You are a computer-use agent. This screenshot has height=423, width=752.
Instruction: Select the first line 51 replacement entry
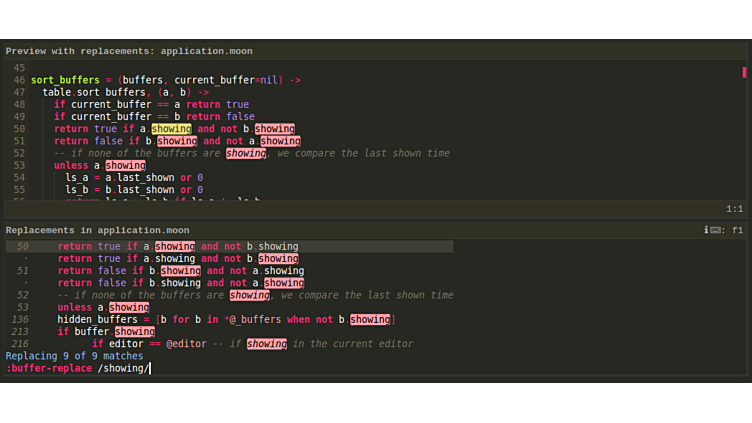[x=180, y=271]
